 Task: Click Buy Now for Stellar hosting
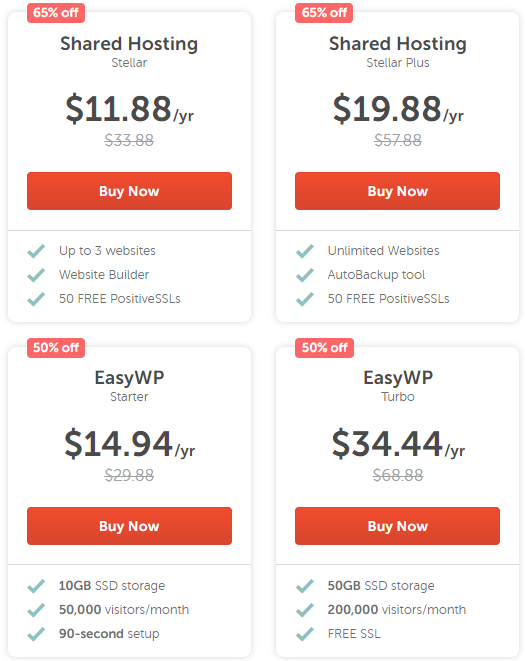[129, 191]
